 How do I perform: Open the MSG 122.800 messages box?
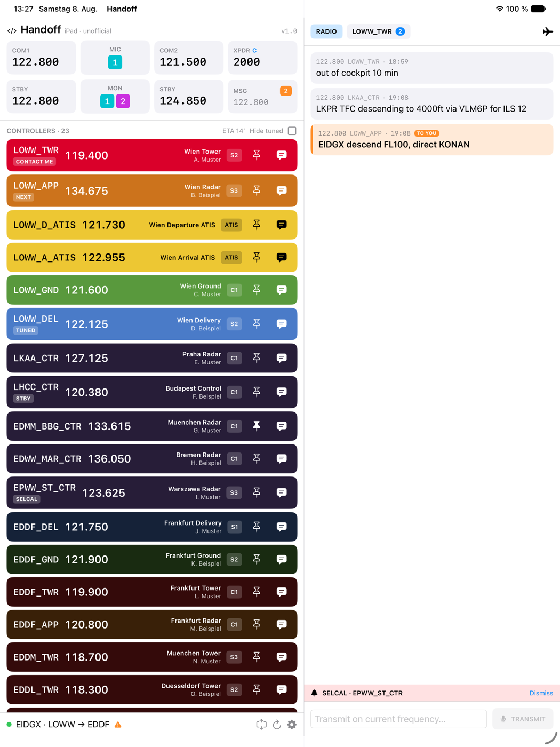click(x=262, y=97)
